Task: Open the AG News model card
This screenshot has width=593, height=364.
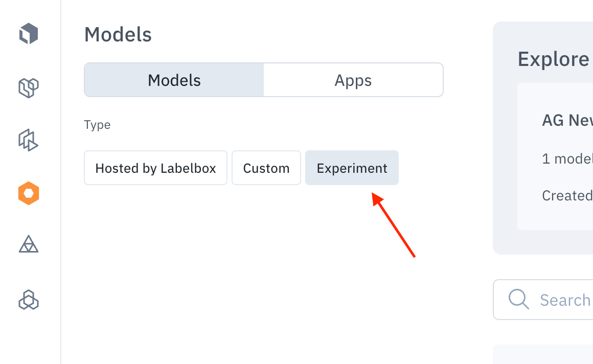Action: click(555, 156)
